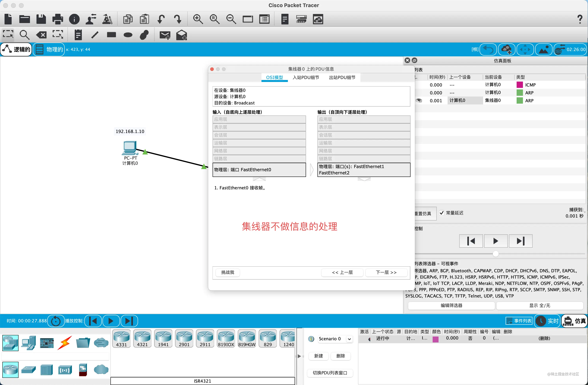Open a file with the folder icon
The image size is (588, 385).
24,19
